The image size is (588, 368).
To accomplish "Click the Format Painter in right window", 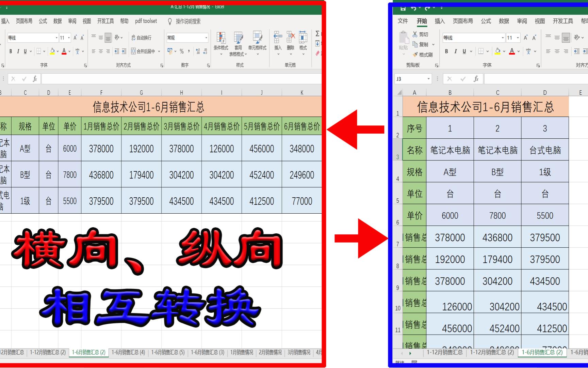I will (423, 55).
